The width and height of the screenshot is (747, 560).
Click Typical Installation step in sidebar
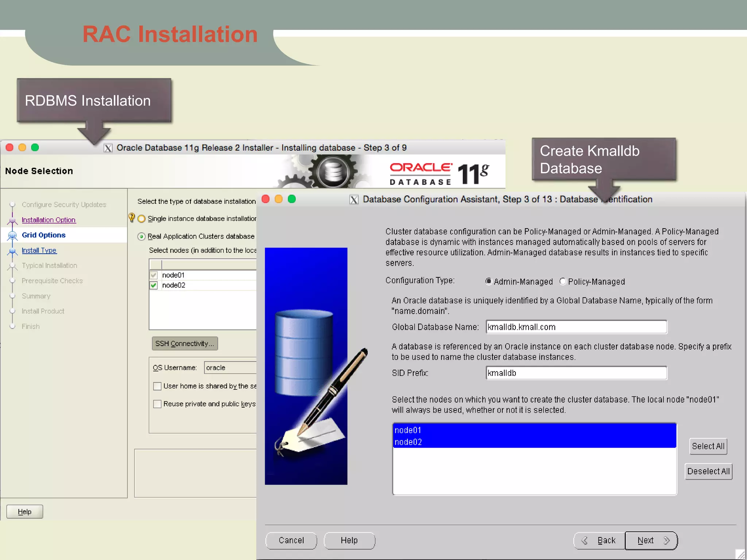pos(49,265)
